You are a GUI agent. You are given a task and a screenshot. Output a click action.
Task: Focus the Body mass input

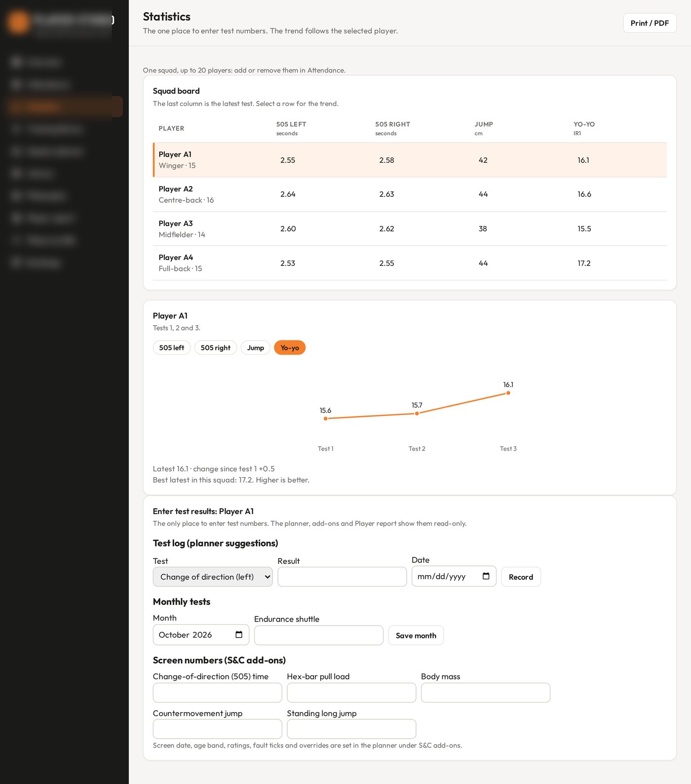pos(486,693)
